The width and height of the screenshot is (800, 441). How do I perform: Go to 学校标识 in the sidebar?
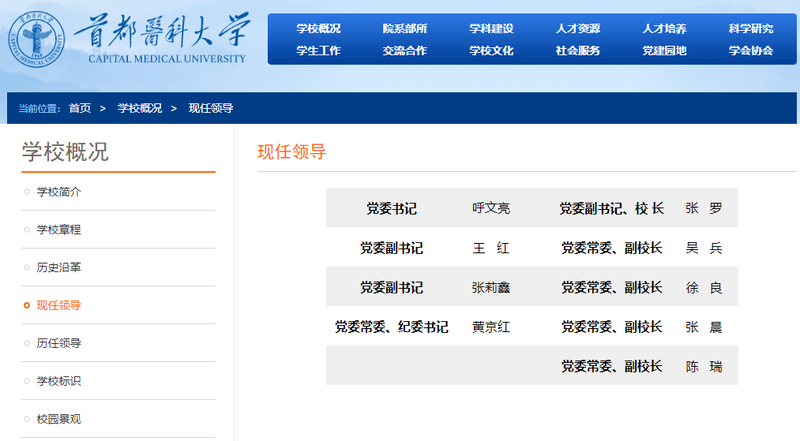(59, 381)
